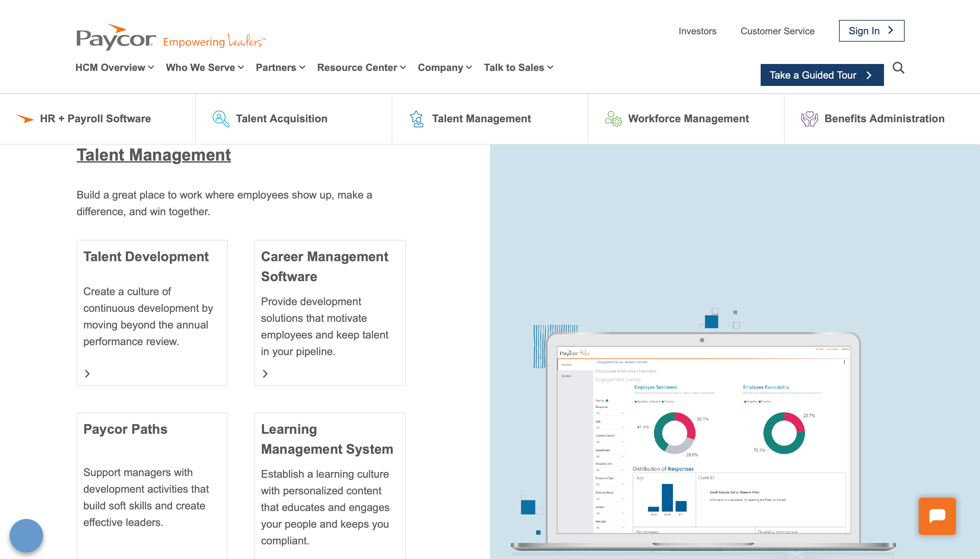
Task: Select the Talent Management tab
Action: pyautogui.click(x=490, y=119)
